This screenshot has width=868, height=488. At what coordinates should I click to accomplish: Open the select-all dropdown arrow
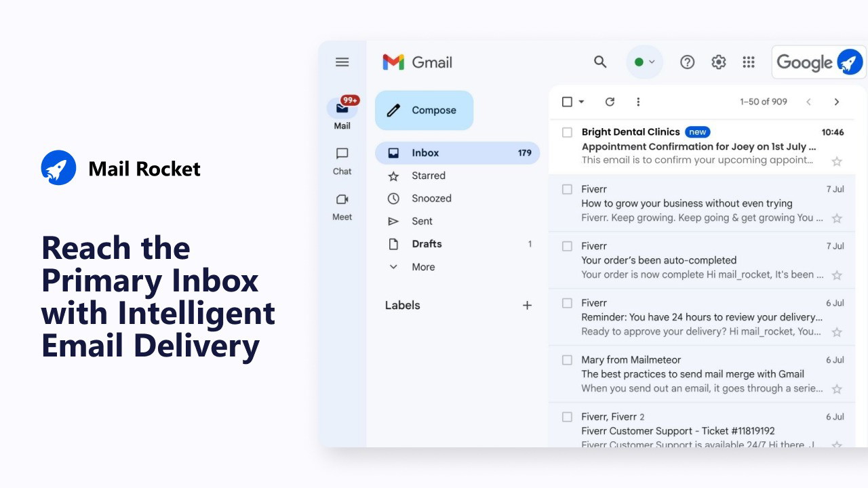[x=582, y=102]
